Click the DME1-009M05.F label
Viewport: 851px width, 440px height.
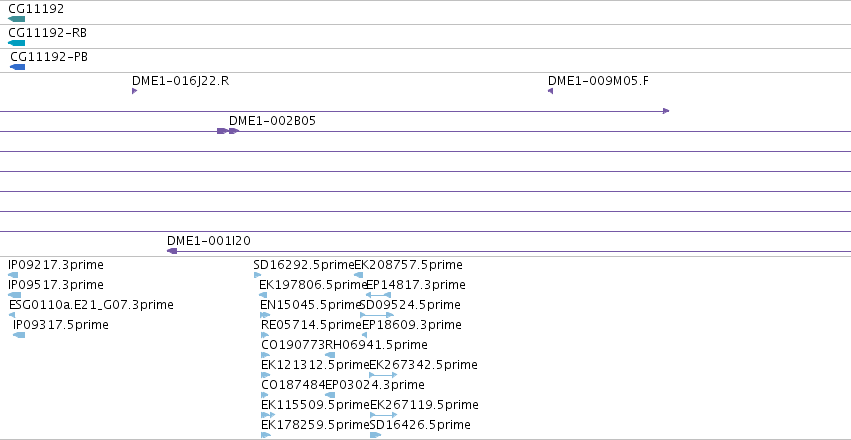point(598,81)
